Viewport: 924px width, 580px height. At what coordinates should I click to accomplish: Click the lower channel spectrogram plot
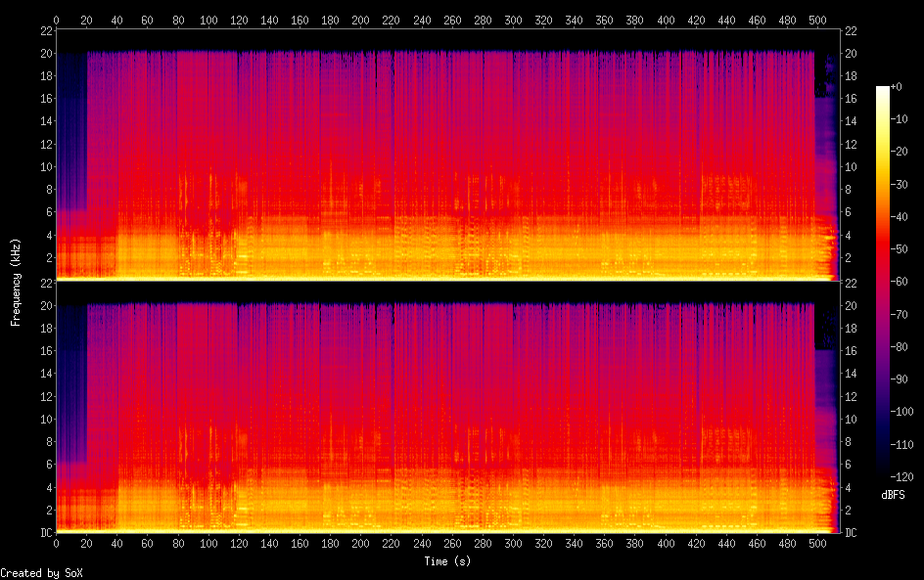(447, 408)
